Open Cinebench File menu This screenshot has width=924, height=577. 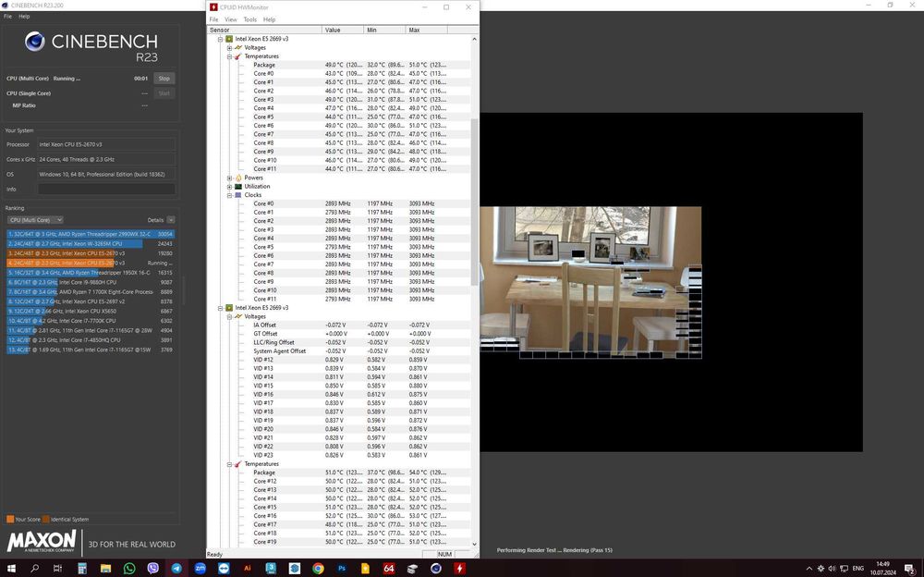7,17
